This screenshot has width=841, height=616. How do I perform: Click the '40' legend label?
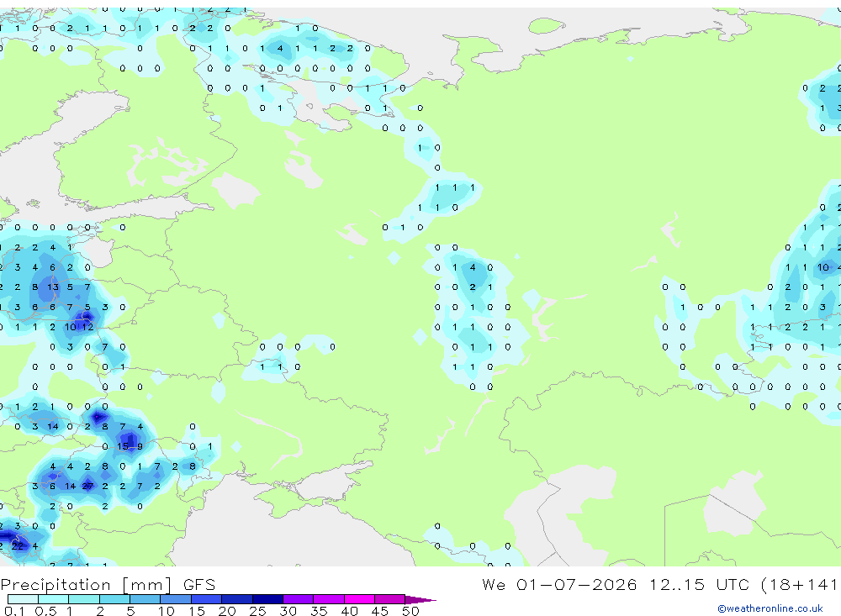[x=349, y=611]
